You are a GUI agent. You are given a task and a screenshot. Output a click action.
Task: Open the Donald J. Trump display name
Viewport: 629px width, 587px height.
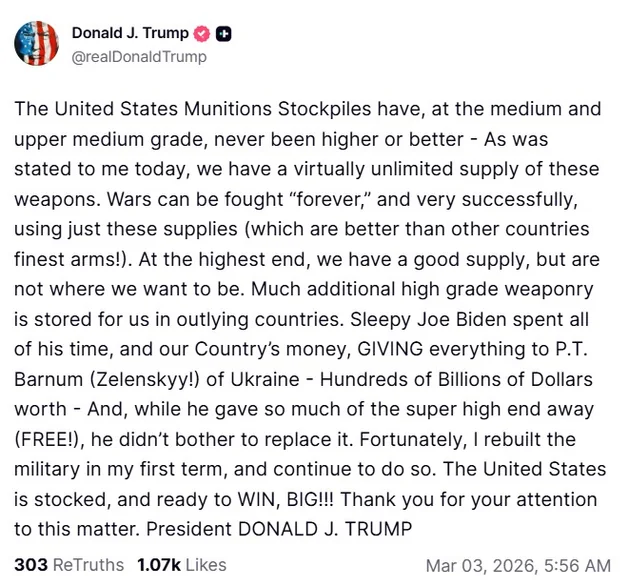[130, 34]
